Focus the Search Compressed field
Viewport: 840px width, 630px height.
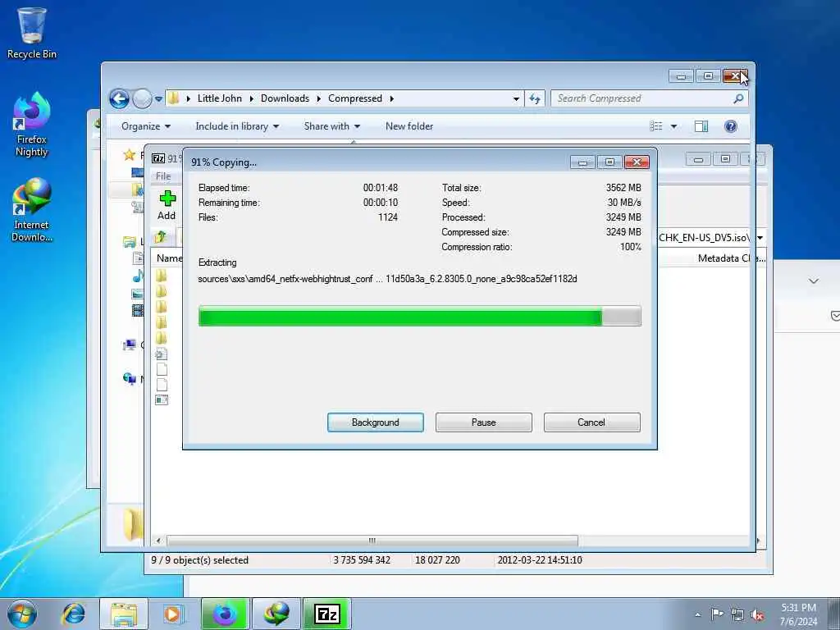click(x=643, y=98)
